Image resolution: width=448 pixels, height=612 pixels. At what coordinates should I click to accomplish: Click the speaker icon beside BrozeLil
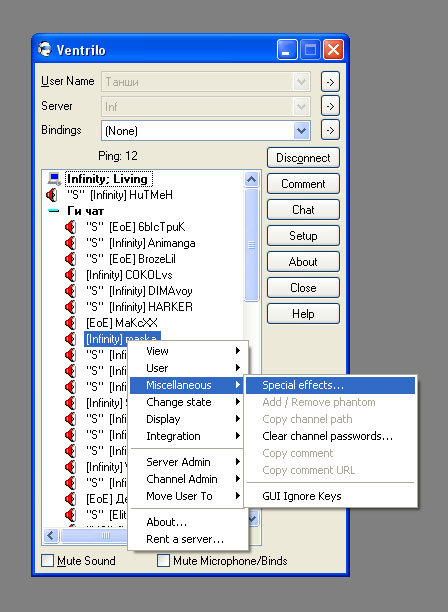coord(70,259)
